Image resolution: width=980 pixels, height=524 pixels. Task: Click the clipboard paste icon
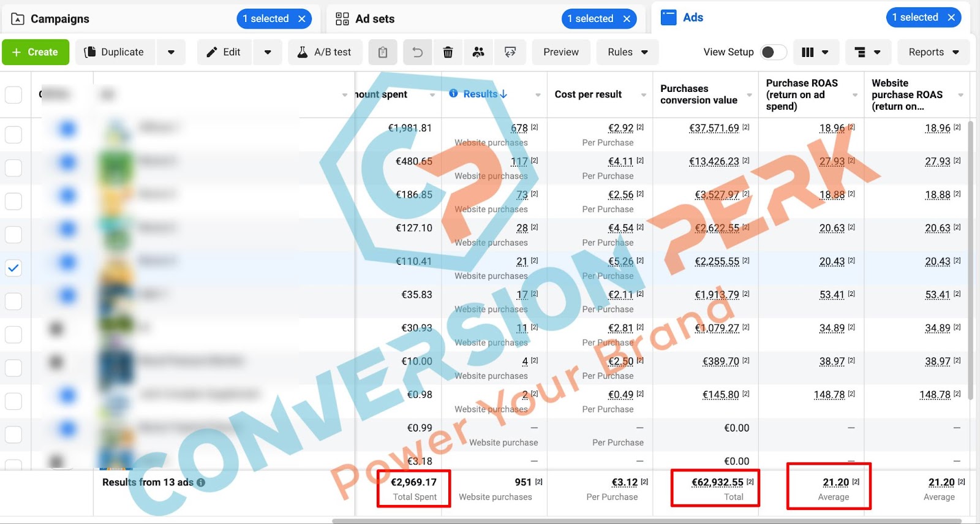[x=383, y=52]
